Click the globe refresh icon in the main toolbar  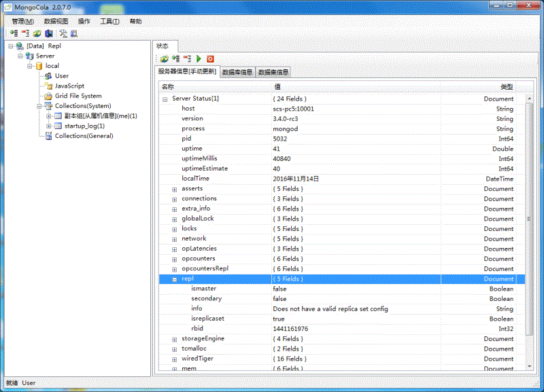click(x=37, y=33)
